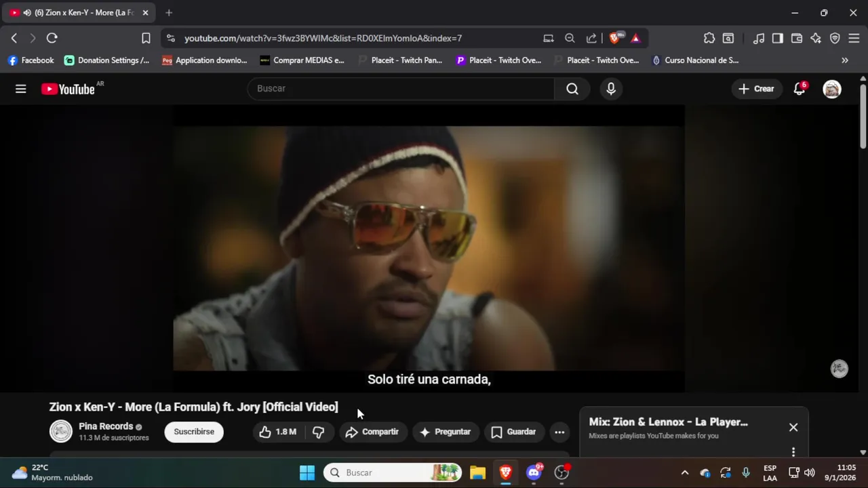Open taskbar volume control
This screenshot has height=488, width=868.
click(x=810, y=472)
